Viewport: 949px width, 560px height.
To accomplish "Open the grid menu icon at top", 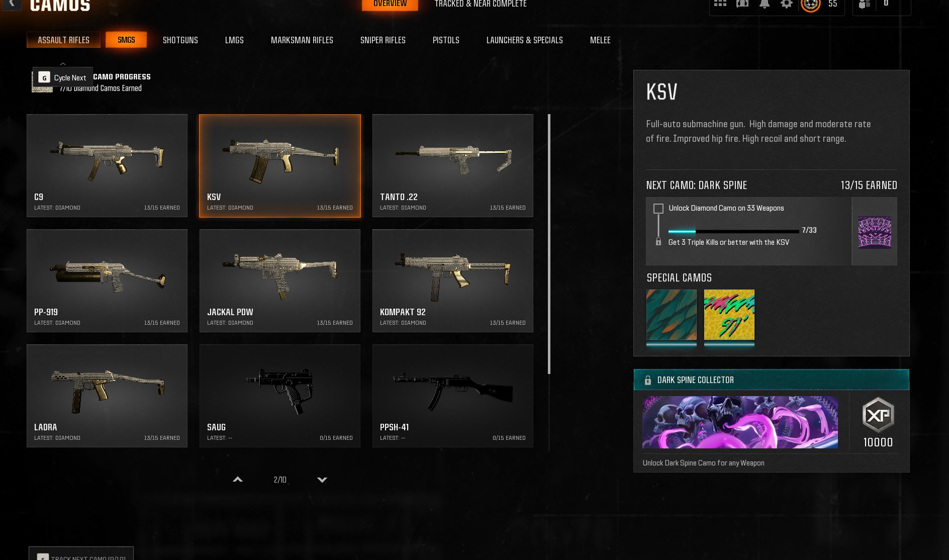I will (x=720, y=3).
